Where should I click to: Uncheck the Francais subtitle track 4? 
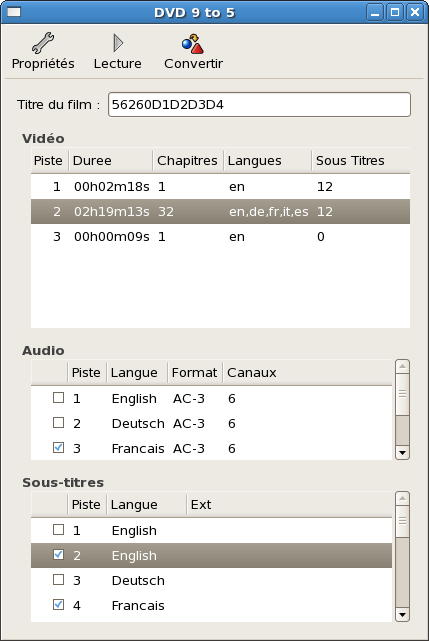pos(58,604)
